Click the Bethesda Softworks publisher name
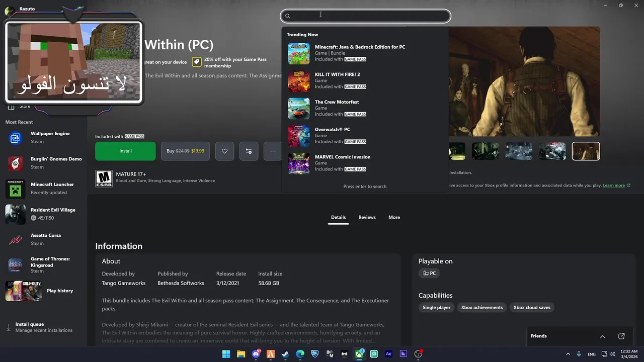Viewport: 644px width, 362px height. tap(181, 283)
